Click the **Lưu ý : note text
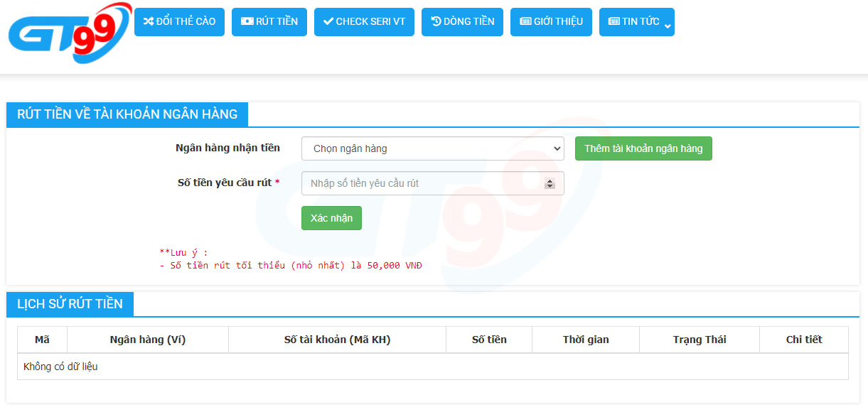The height and width of the screenshot is (412, 868). [x=183, y=252]
